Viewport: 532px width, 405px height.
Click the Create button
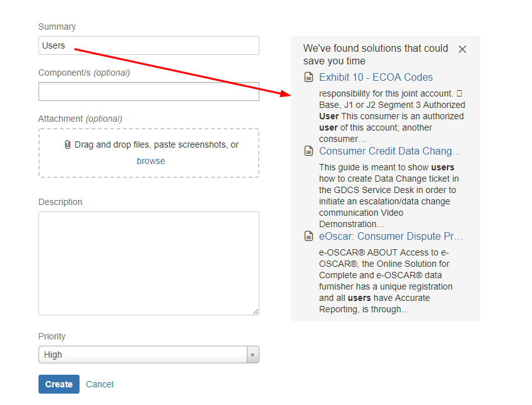(59, 384)
